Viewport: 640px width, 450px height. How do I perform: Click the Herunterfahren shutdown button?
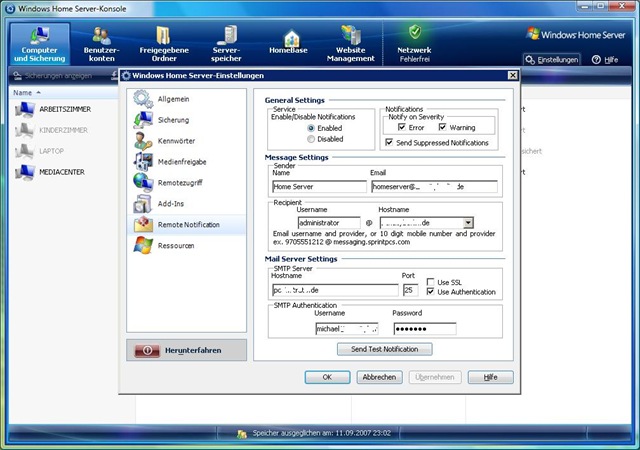point(187,350)
